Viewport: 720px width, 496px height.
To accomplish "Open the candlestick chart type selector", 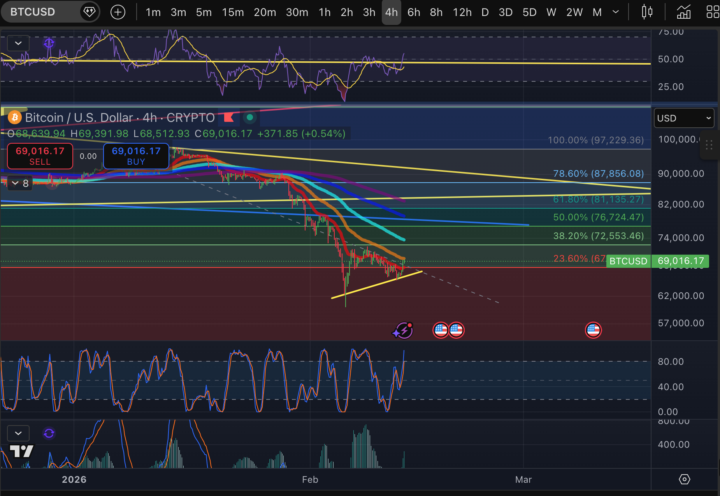I will pyautogui.click(x=647, y=12).
